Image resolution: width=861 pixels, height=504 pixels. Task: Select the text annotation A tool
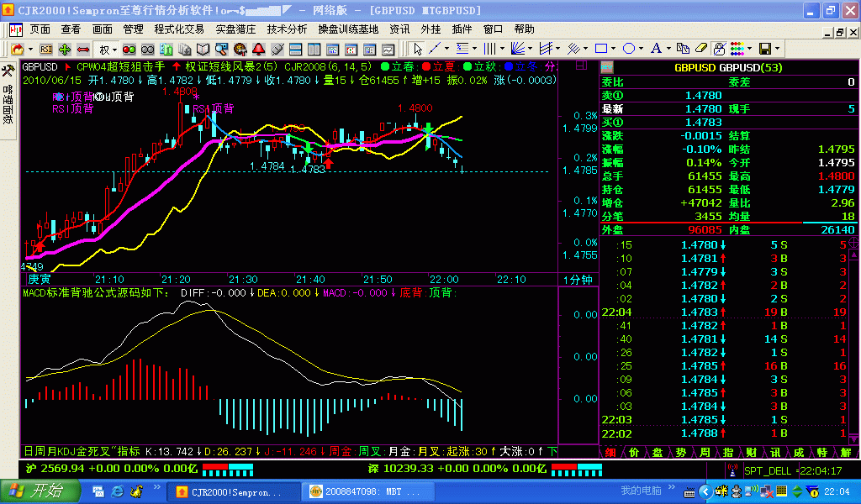tap(656, 49)
